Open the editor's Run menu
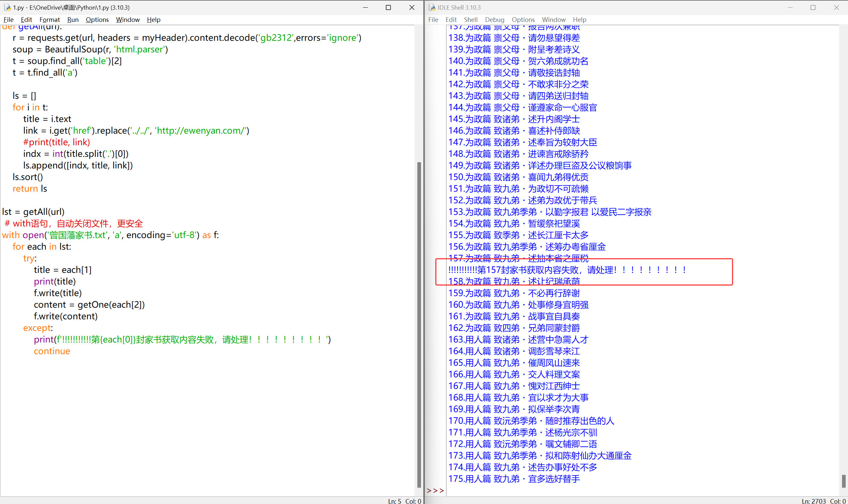Viewport: 848px width, 504px height. (x=73, y=20)
